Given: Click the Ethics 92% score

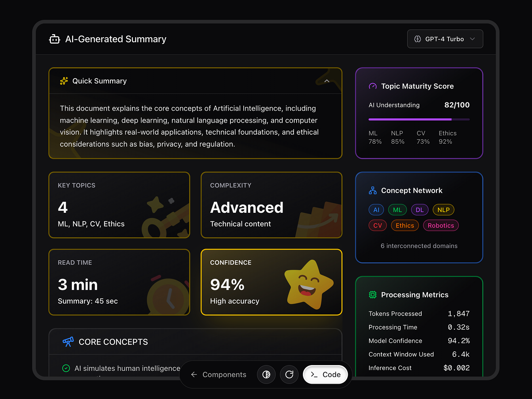Looking at the screenshot, I should [x=448, y=137].
